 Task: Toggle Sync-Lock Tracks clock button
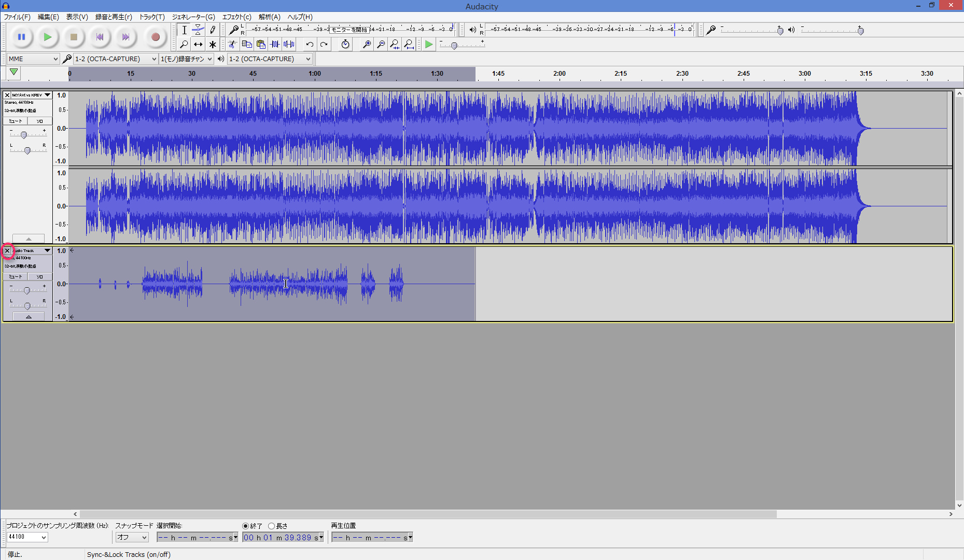click(x=345, y=45)
